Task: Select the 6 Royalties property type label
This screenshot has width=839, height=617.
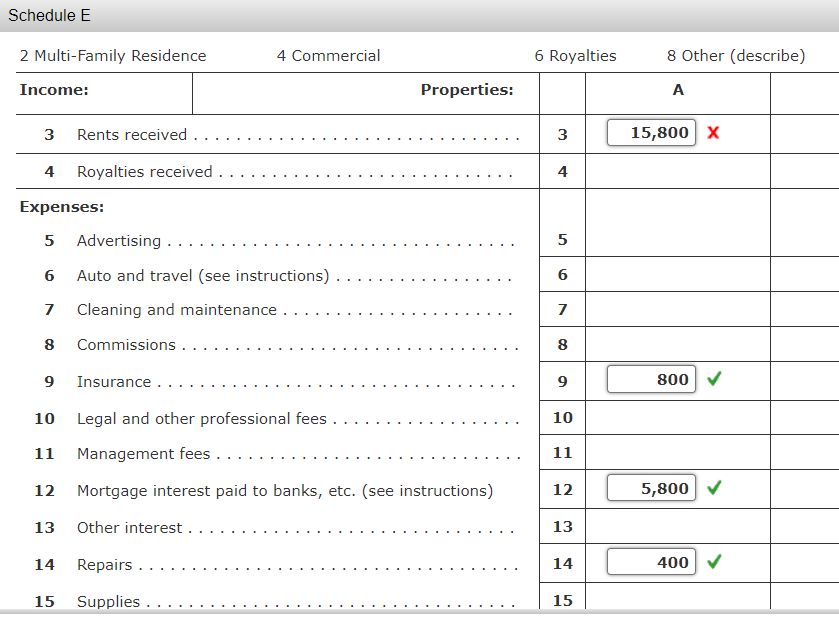Action: tap(575, 56)
